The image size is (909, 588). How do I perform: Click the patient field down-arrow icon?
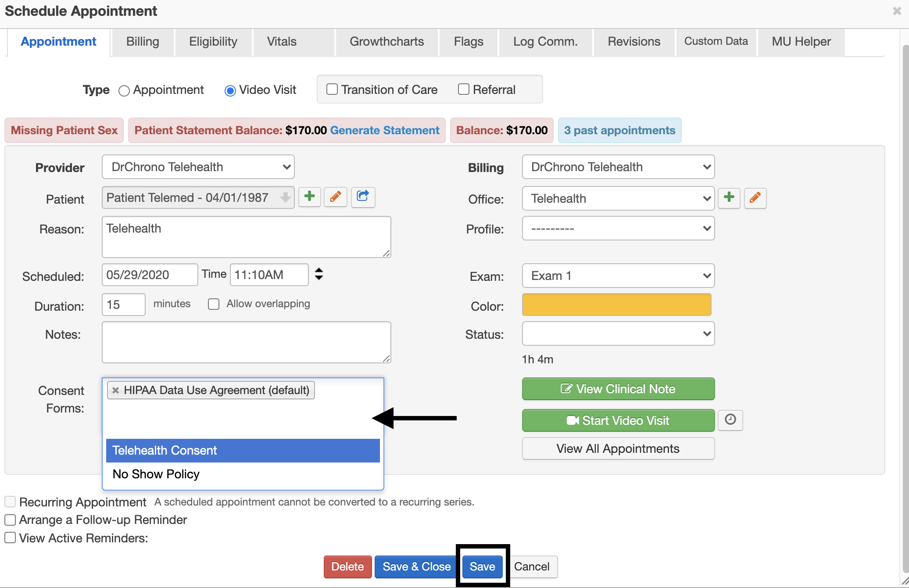[x=285, y=197]
